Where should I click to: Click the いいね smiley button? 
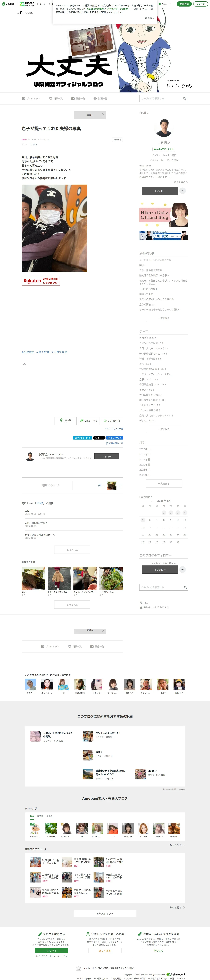point(65,420)
